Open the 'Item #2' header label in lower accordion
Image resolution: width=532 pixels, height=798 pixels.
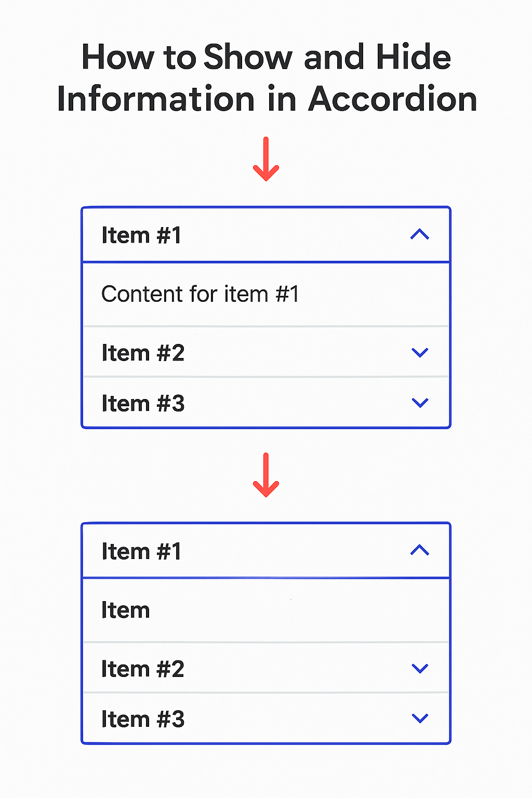(143, 669)
